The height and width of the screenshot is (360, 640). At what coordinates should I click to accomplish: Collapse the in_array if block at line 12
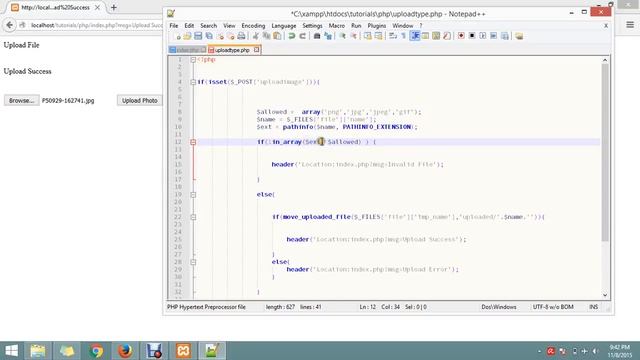click(x=193, y=142)
